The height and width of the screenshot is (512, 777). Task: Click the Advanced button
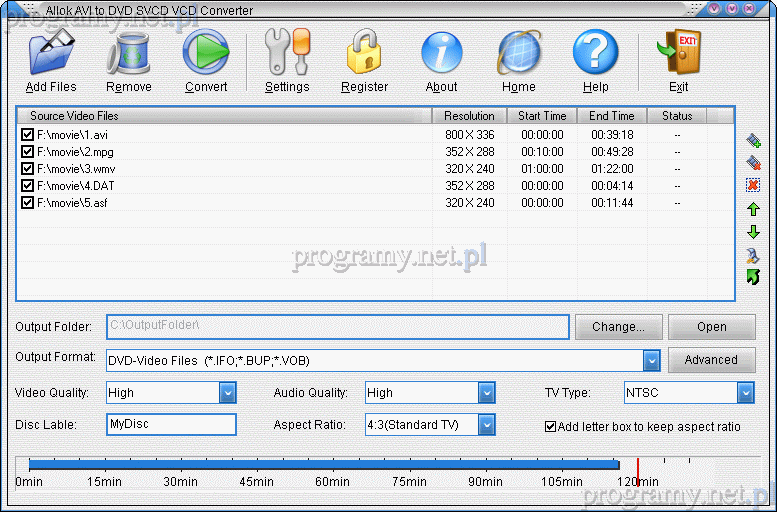coord(711,360)
